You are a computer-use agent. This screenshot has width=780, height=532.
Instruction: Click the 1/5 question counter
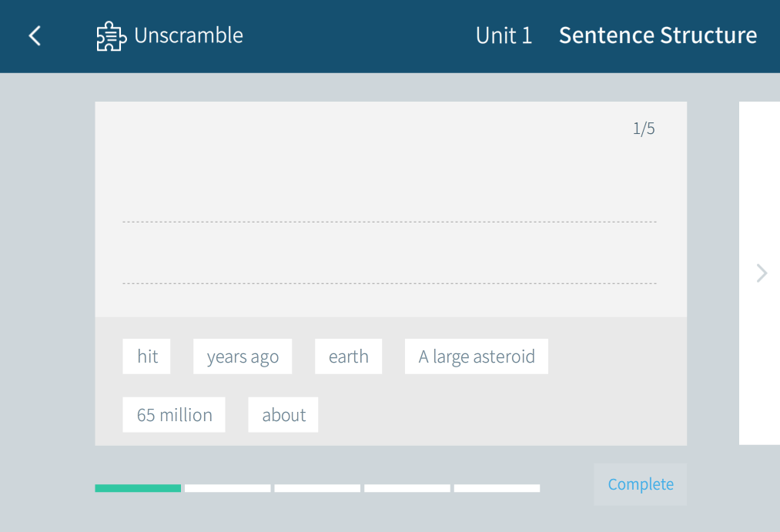(x=644, y=129)
